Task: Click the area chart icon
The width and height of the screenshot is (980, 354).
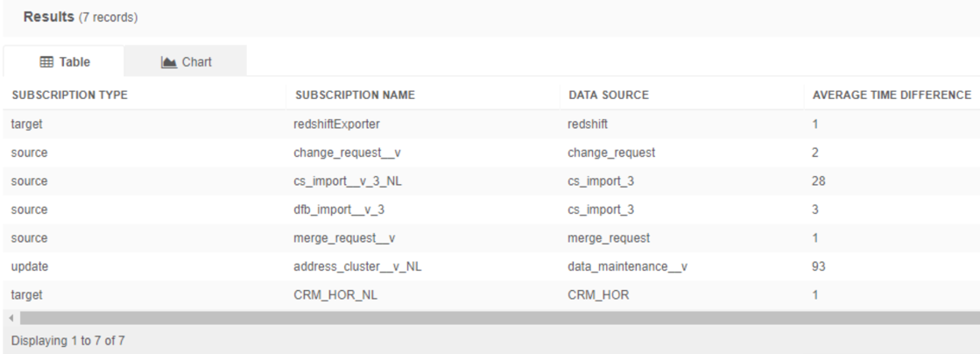Action: click(168, 62)
